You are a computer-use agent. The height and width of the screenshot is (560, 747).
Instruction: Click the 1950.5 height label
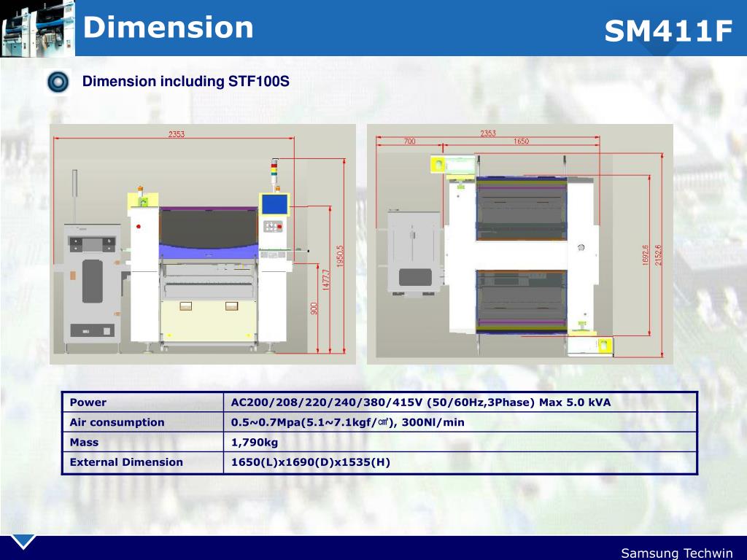pyautogui.click(x=340, y=256)
